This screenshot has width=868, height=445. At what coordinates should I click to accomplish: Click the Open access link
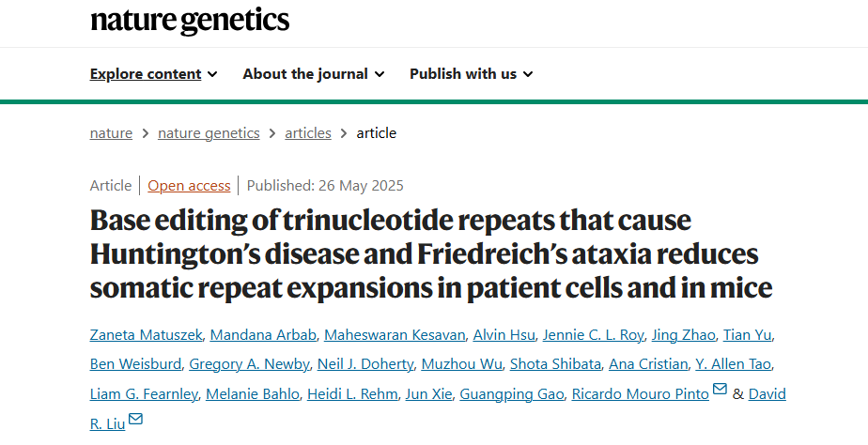click(x=189, y=185)
